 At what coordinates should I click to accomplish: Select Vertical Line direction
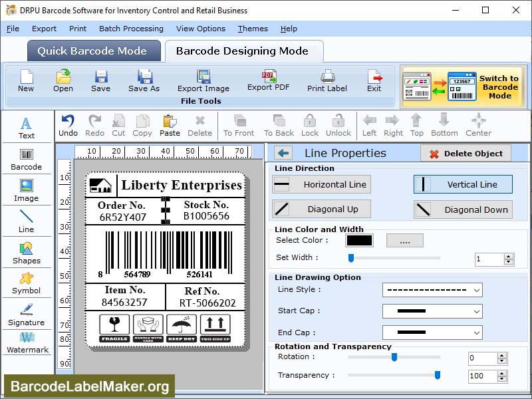pos(463,184)
